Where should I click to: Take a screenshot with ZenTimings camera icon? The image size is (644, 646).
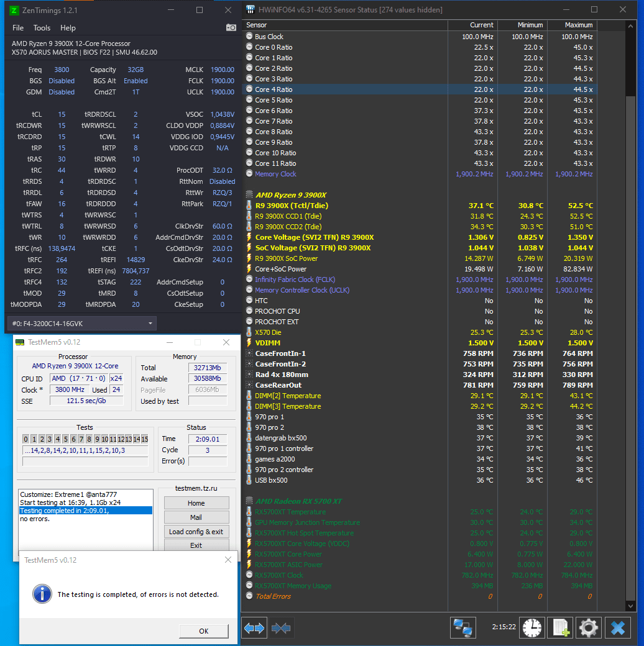click(x=231, y=27)
